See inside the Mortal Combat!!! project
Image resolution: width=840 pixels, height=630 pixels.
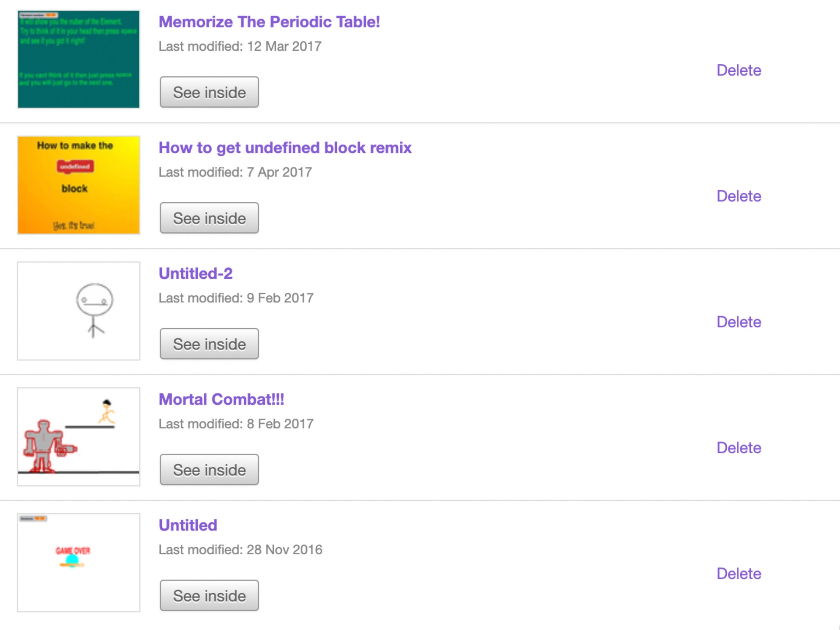coord(209,469)
